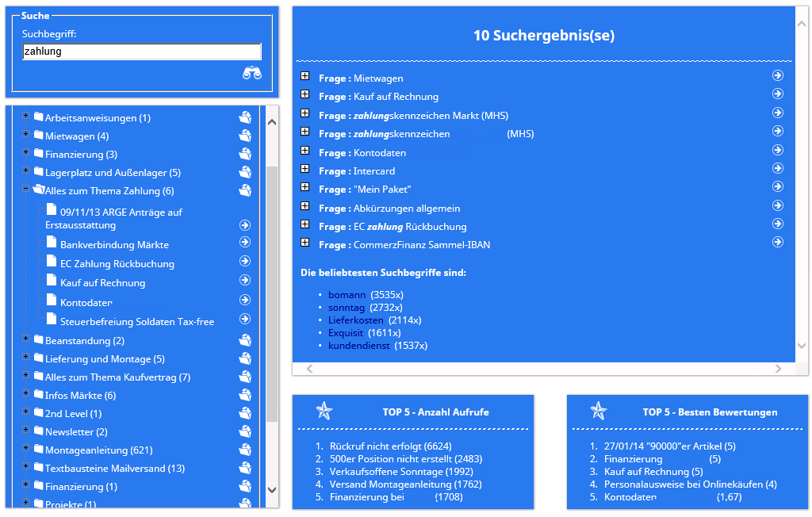Click arrow icon for Kauf auf Rechnung result

(x=778, y=94)
